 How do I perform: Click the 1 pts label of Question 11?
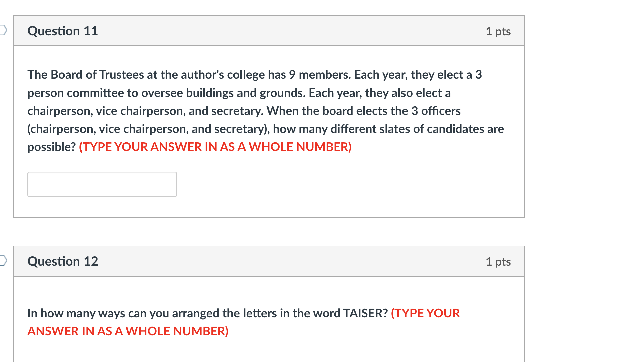498,31
